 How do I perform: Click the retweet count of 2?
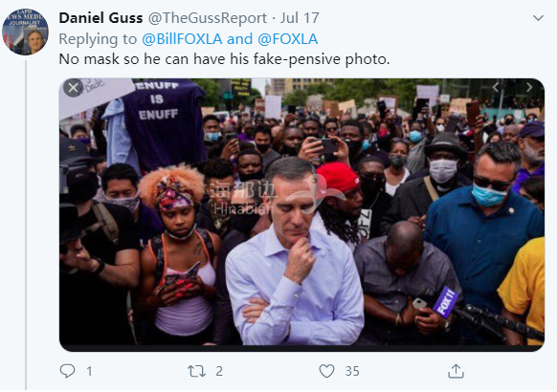tap(219, 371)
